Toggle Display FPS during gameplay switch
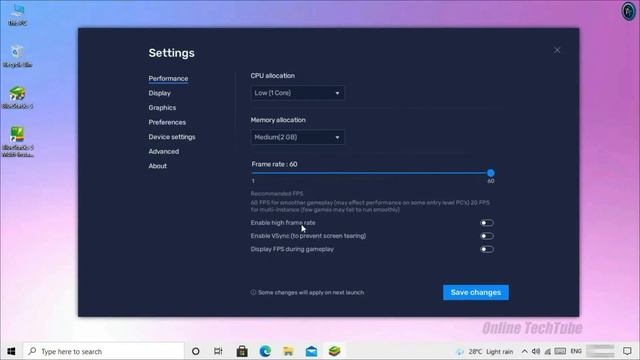Image resolution: width=640 pixels, height=360 pixels. [x=487, y=249]
